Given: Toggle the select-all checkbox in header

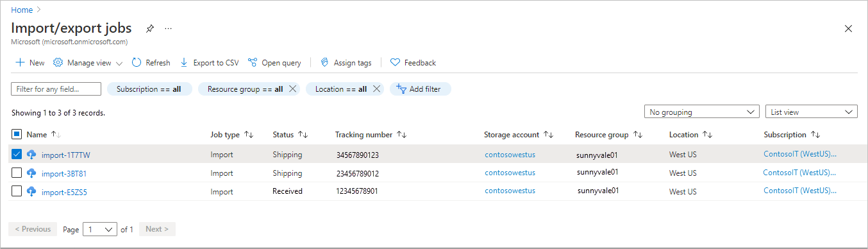Looking at the screenshot, I should pos(17,135).
